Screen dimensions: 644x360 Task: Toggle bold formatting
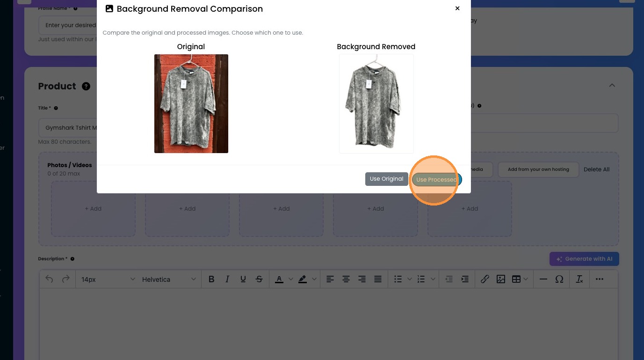[x=211, y=279]
